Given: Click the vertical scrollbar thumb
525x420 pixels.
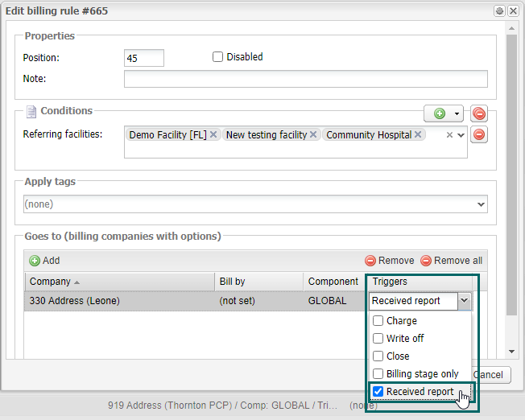Looking at the screenshot, I should 511,175.
